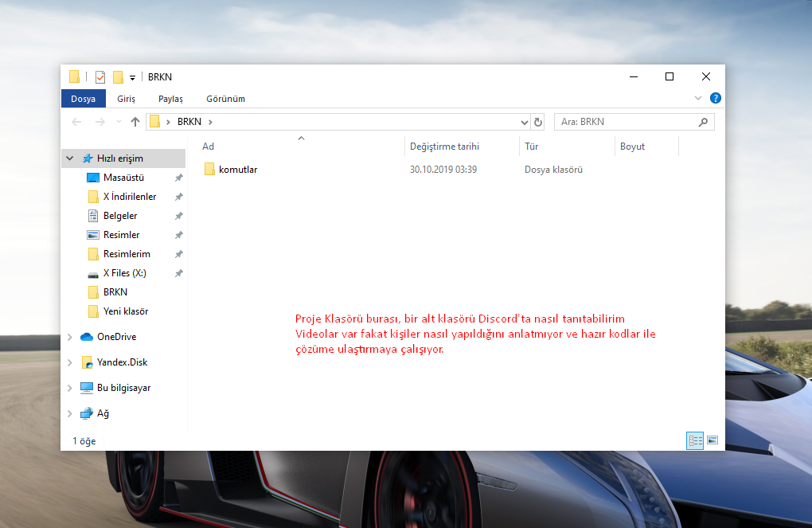Screen dimensions: 812x528
Task: Open X İndirilenler in navigation pane
Action: tap(130, 197)
